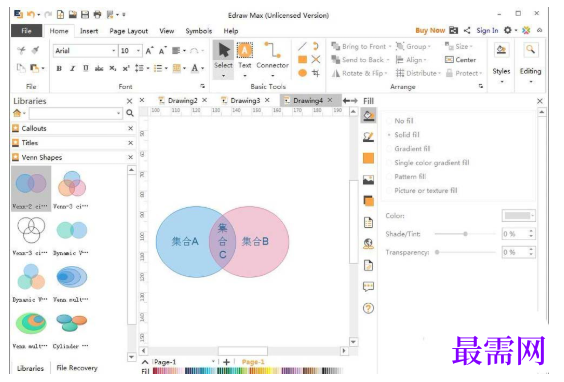Pick a color from the bottom palette strip

tap(247, 371)
